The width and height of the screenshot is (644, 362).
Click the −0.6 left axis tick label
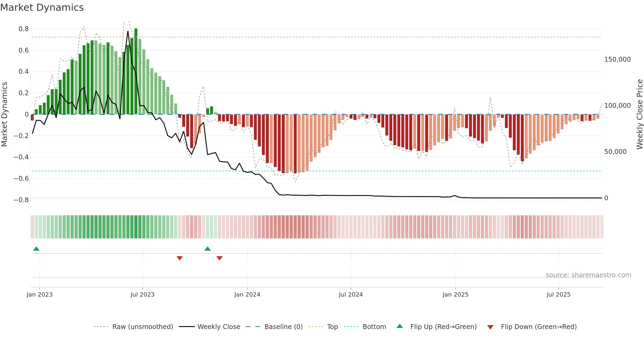click(x=21, y=179)
